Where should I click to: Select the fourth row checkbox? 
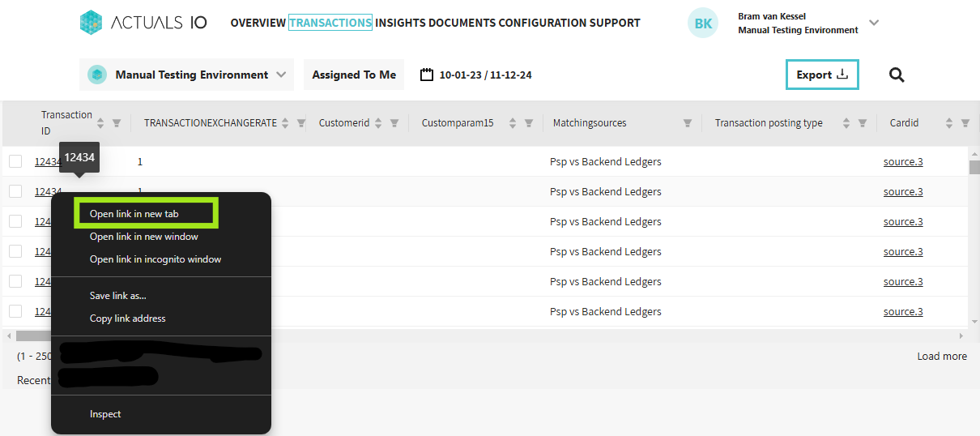[x=15, y=251]
